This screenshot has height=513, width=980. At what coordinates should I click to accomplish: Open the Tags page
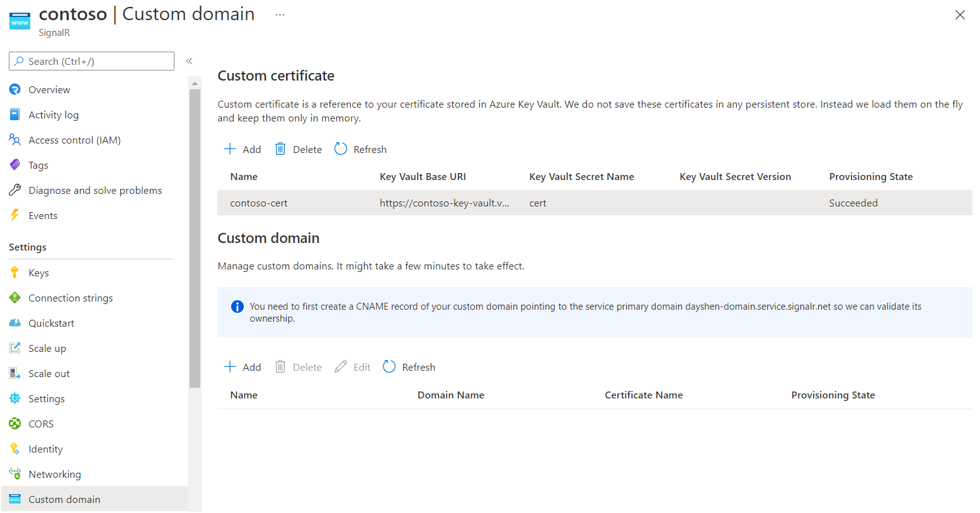[38, 164]
